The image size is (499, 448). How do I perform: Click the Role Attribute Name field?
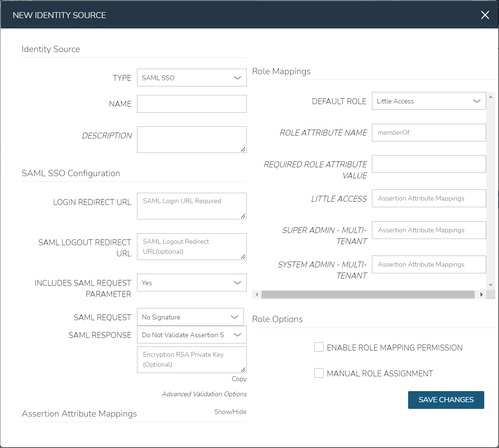tap(428, 133)
